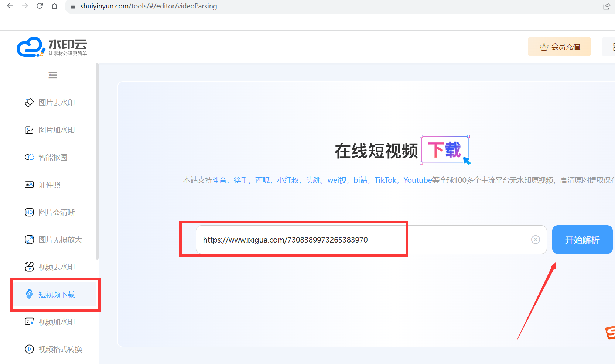Click the address bar URL
Viewport: 615px width, 364px height.
click(x=148, y=6)
